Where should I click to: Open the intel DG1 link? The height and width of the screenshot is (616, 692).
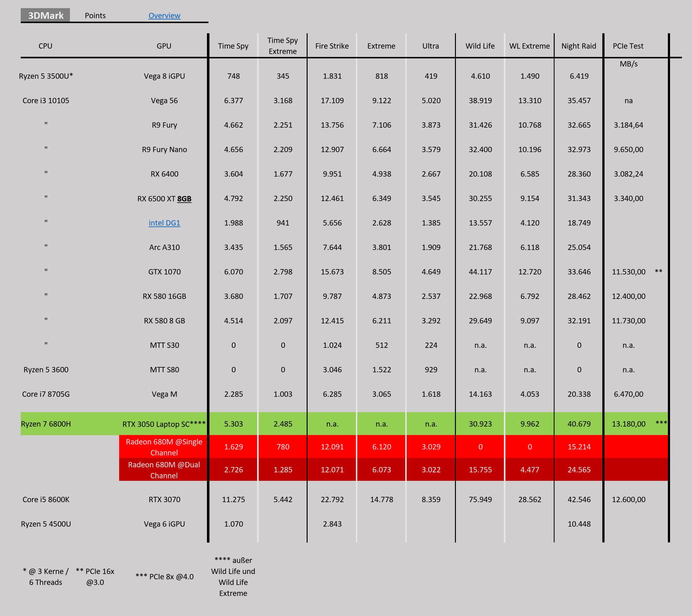[x=164, y=223]
